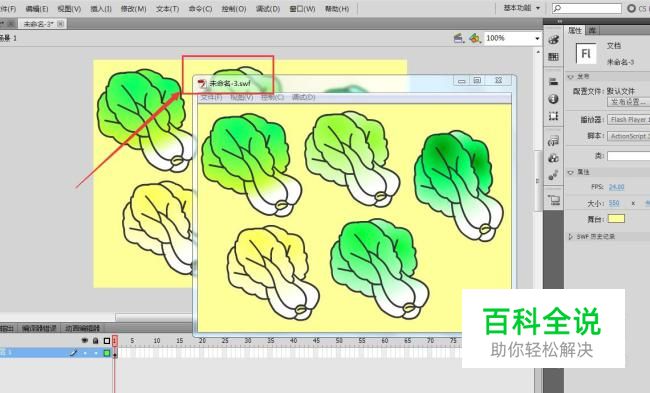Open the 视图(V) menu
Screen dimensions: 650x393
coord(69,9)
